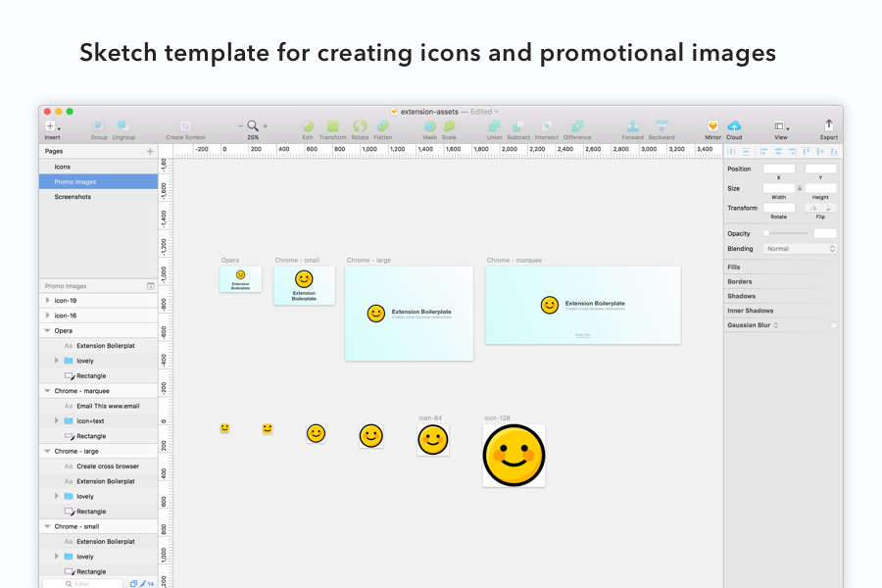
Task: Open Sketch Cloud
Action: (x=734, y=126)
